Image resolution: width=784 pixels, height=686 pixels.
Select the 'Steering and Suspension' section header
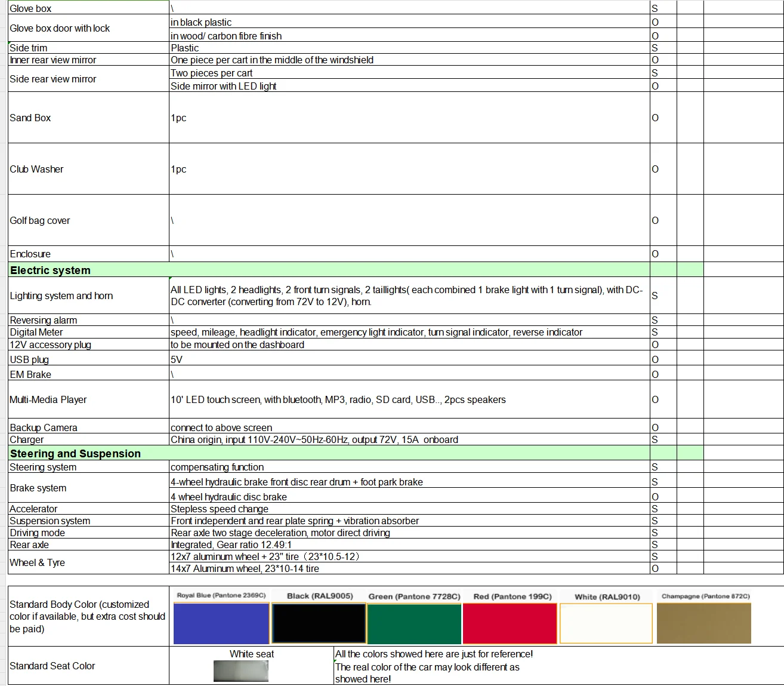329,453
